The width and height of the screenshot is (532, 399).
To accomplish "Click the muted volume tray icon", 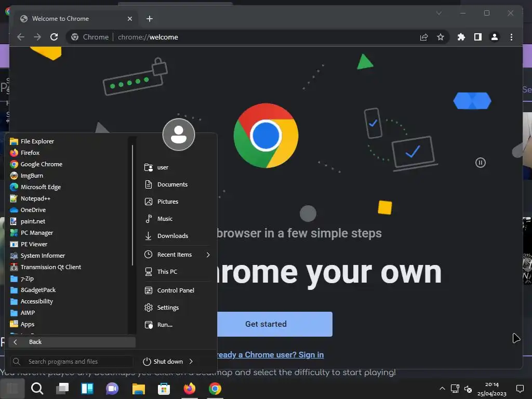I will tap(468, 389).
